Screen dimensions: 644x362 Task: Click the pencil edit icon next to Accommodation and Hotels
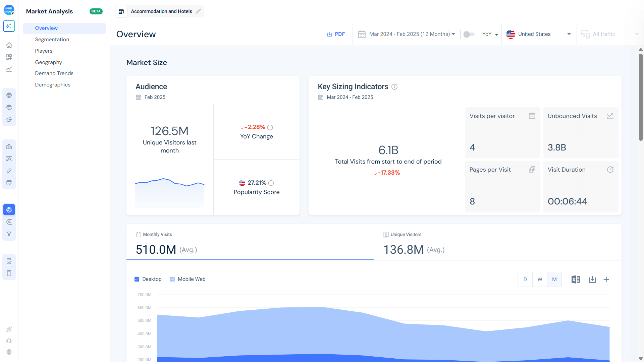(x=199, y=11)
